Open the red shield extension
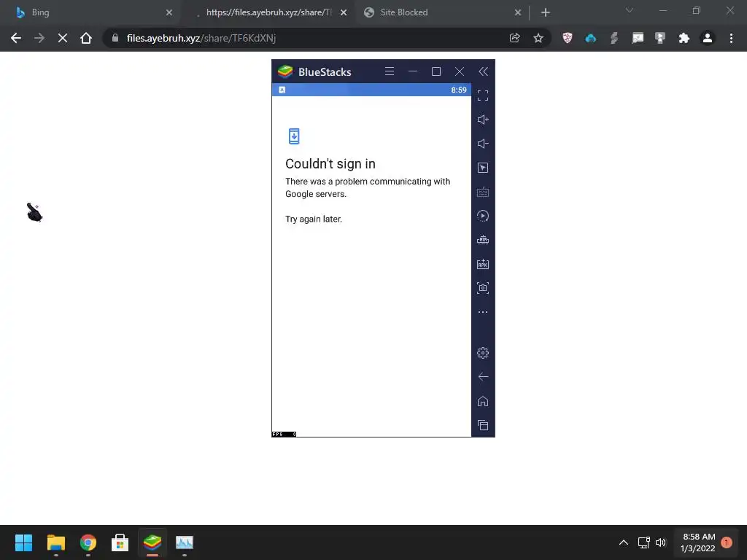 (x=567, y=38)
